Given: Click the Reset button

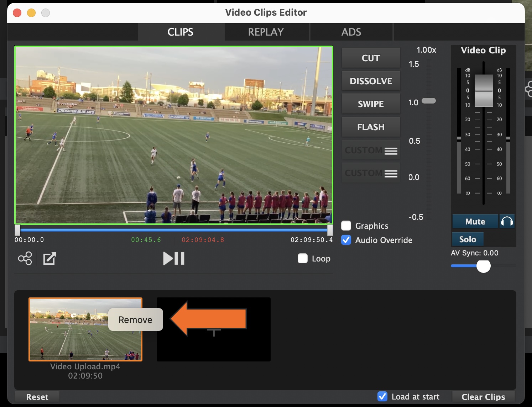Looking at the screenshot, I should (x=37, y=397).
